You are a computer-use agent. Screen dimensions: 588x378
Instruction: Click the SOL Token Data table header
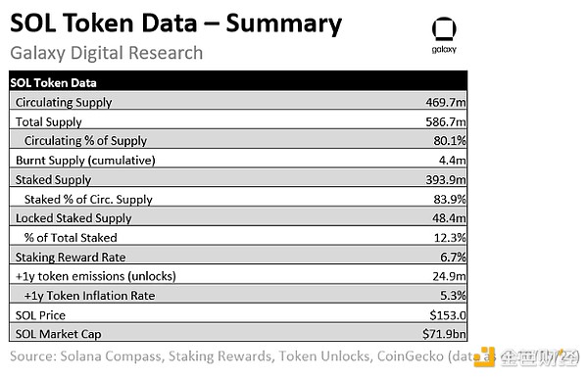pos(238,81)
